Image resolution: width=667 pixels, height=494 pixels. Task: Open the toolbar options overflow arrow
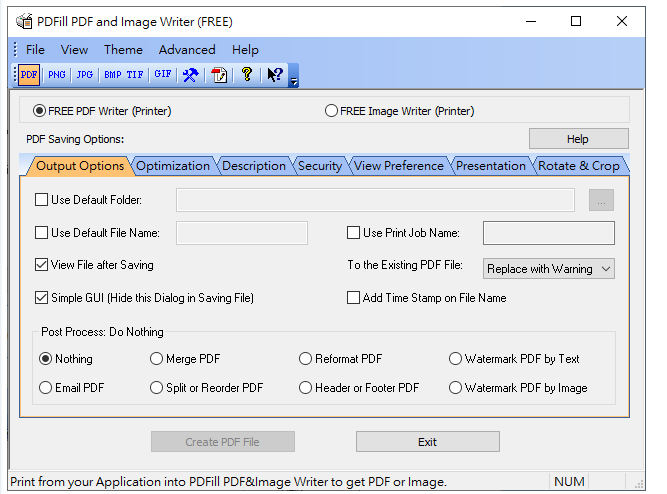click(294, 76)
